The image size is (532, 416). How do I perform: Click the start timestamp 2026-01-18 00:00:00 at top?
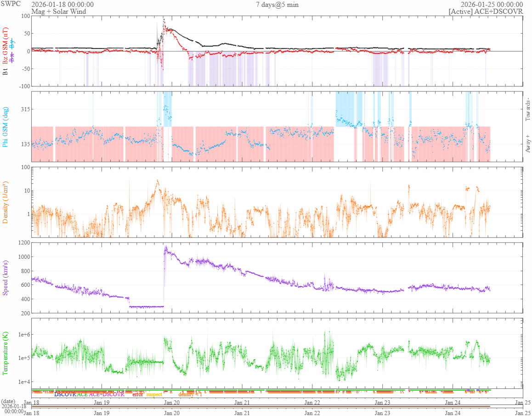click(x=62, y=5)
